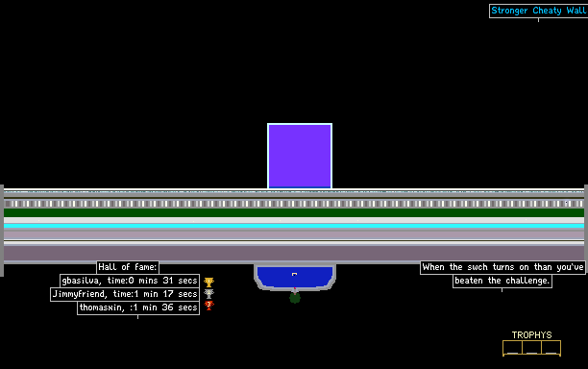Click the thomasxin 1 min 36 secs sign
The width and height of the screenshot is (588, 369).
138,307
